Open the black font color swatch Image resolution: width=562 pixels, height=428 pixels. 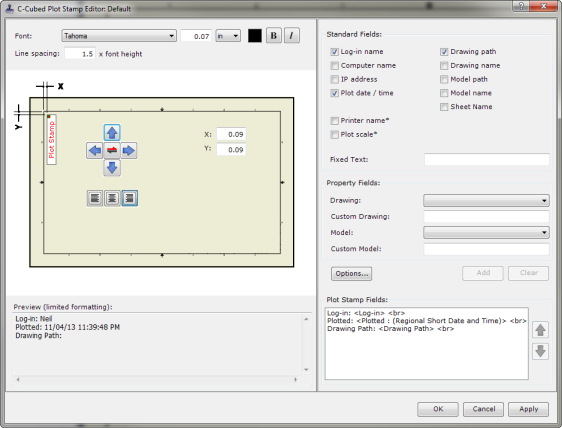[255, 36]
